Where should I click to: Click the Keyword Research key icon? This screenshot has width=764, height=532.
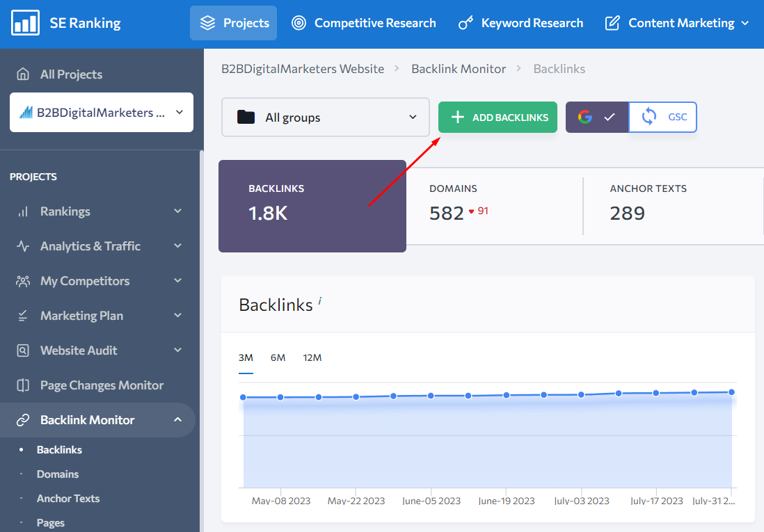pyautogui.click(x=465, y=23)
